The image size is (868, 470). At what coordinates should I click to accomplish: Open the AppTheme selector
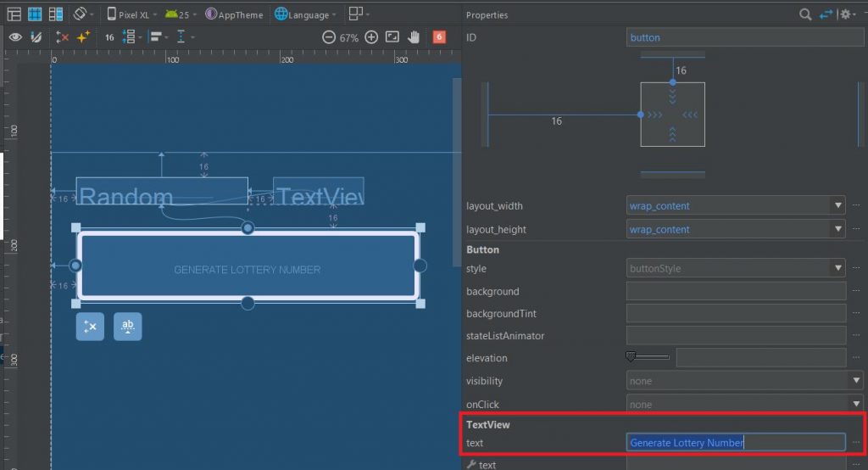point(235,14)
